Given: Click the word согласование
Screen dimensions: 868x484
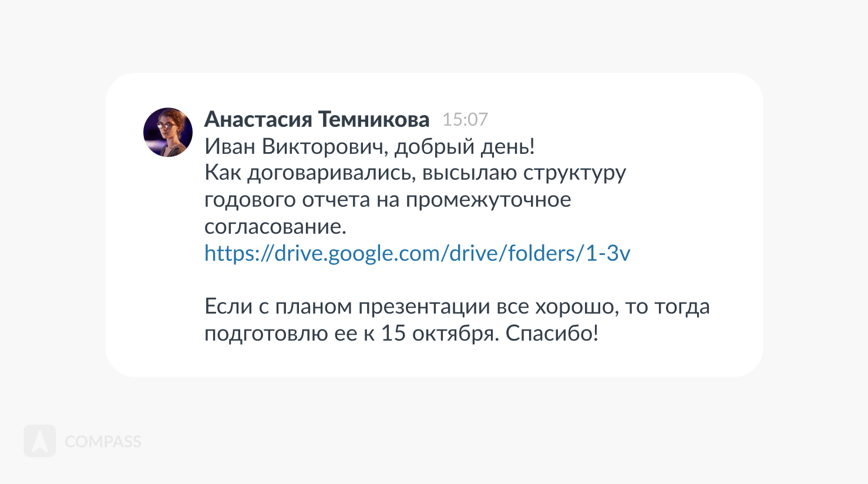Looking at the screenshot, I should pyautogui.click(x=275, y=227).
